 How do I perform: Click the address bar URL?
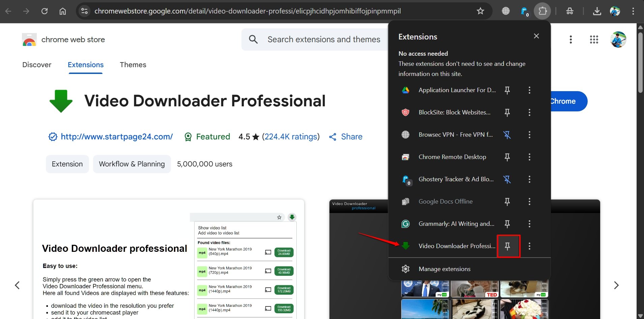coord(247,11)
